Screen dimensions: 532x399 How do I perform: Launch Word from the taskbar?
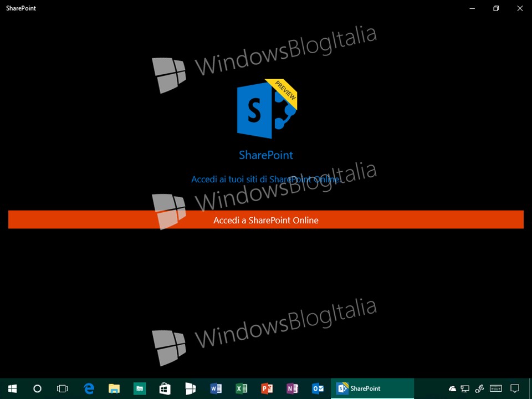click(x=216, y=388)
